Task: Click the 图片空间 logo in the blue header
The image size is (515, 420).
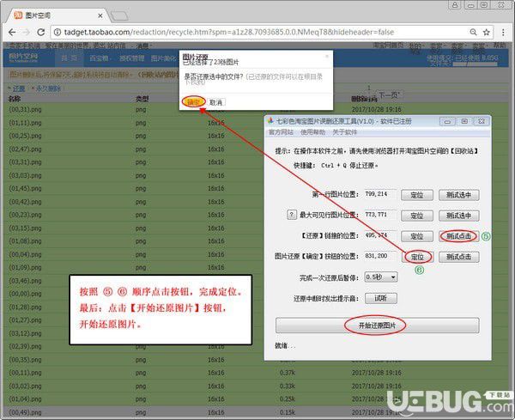Action: pyautogui.click(x=23, y=58)
